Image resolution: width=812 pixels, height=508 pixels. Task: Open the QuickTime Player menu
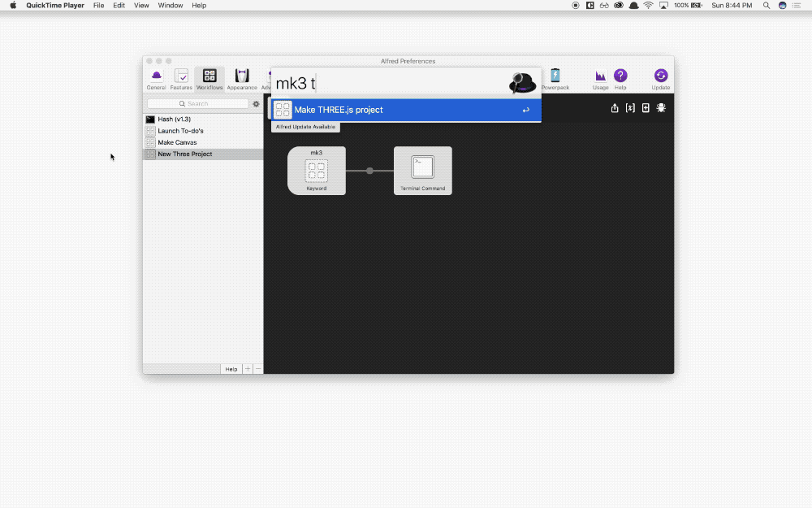(x=55, y=5)
